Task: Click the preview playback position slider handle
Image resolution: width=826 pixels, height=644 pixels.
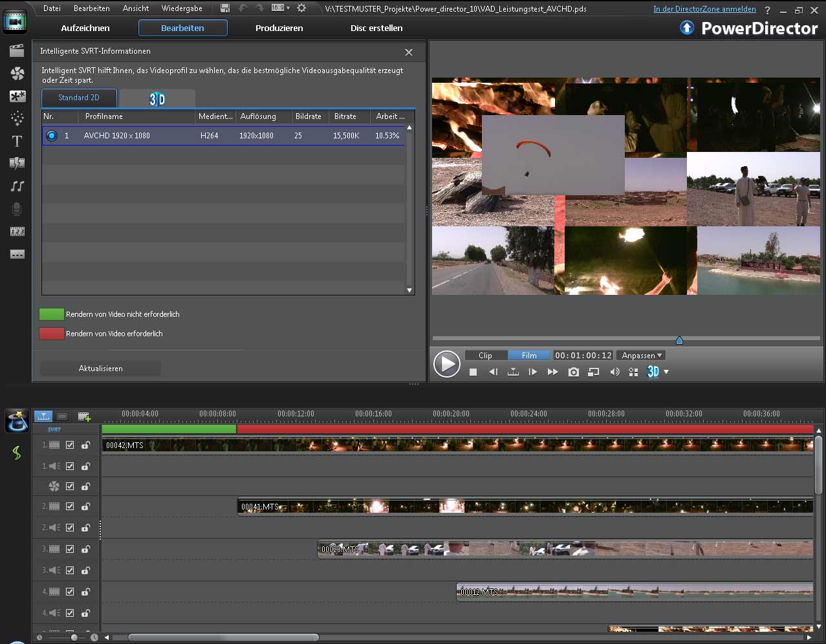Action: (x=679, y=340)
